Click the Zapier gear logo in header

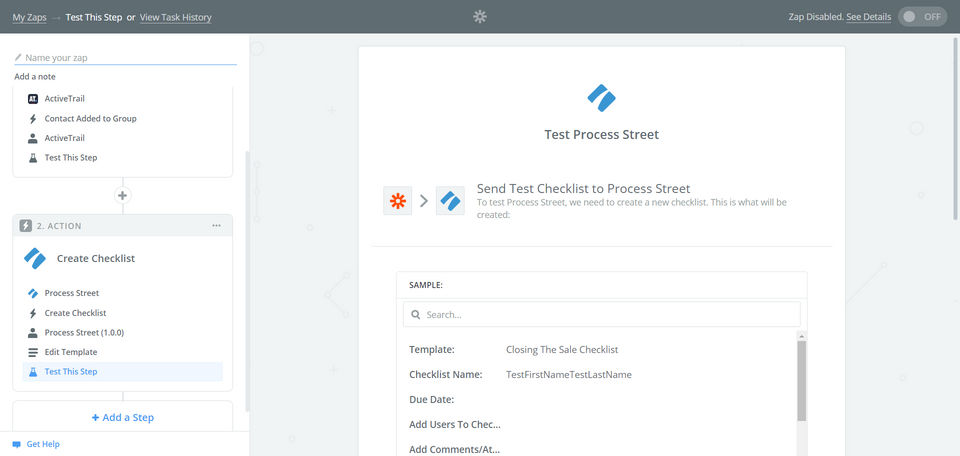click(x=480, y=17)
